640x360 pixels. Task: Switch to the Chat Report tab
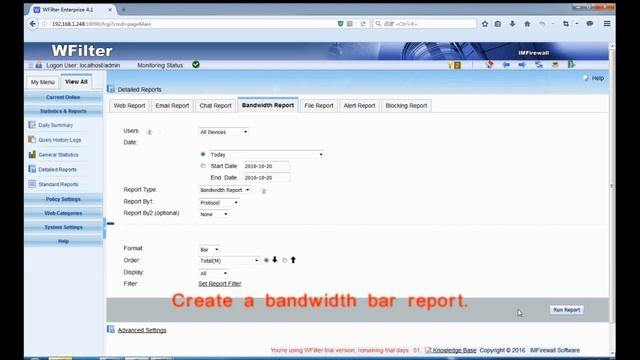click(x=215, y=105)
